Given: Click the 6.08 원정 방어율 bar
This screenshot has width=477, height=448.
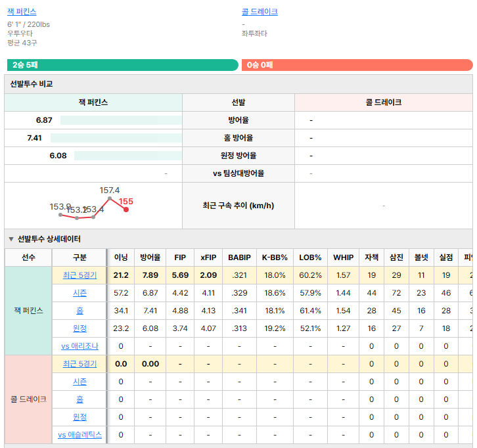Looking at the screenshot, I should pyautogui.click(x=127, y=156).
